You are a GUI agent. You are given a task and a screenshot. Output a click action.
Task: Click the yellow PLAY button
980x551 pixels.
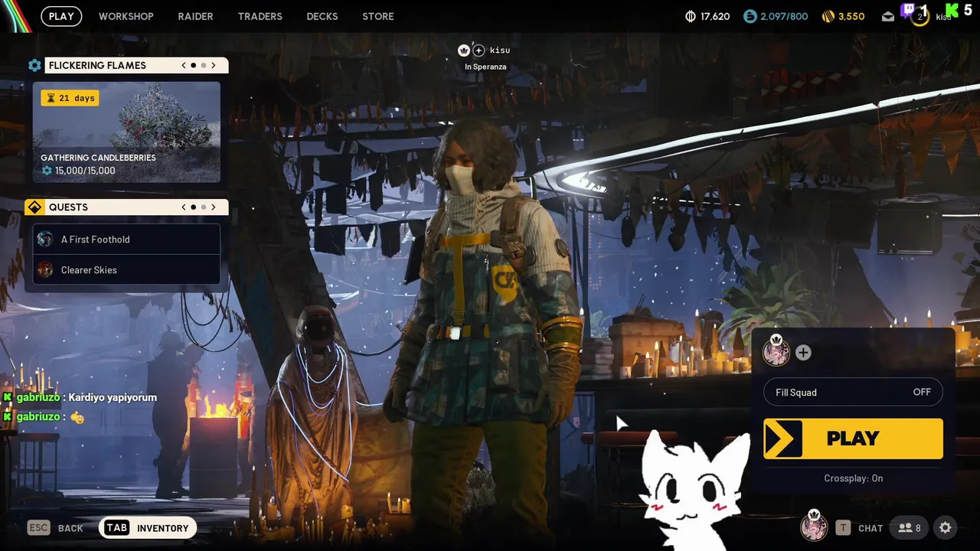(853, 439)
